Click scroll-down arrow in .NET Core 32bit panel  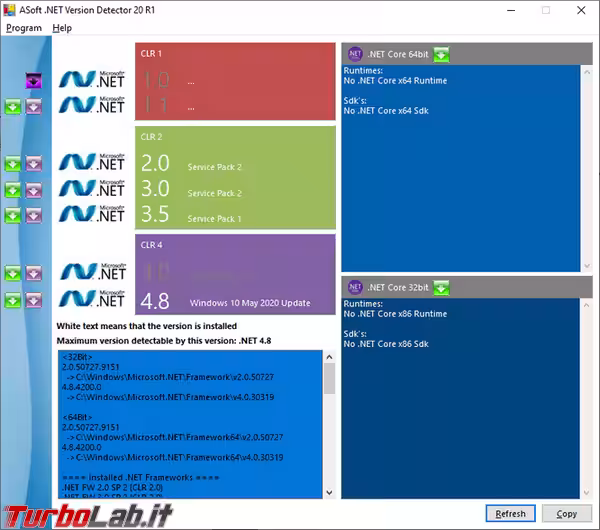(x=587, y=492)
